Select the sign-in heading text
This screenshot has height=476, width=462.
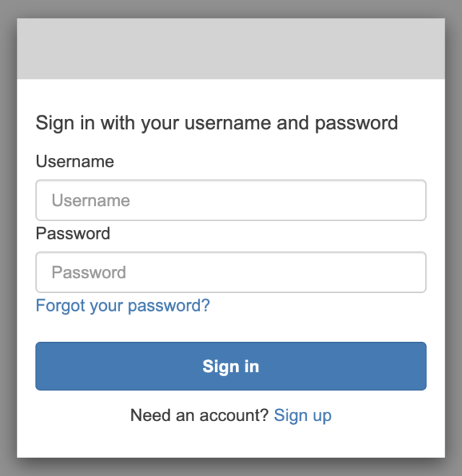click(217, 123)
